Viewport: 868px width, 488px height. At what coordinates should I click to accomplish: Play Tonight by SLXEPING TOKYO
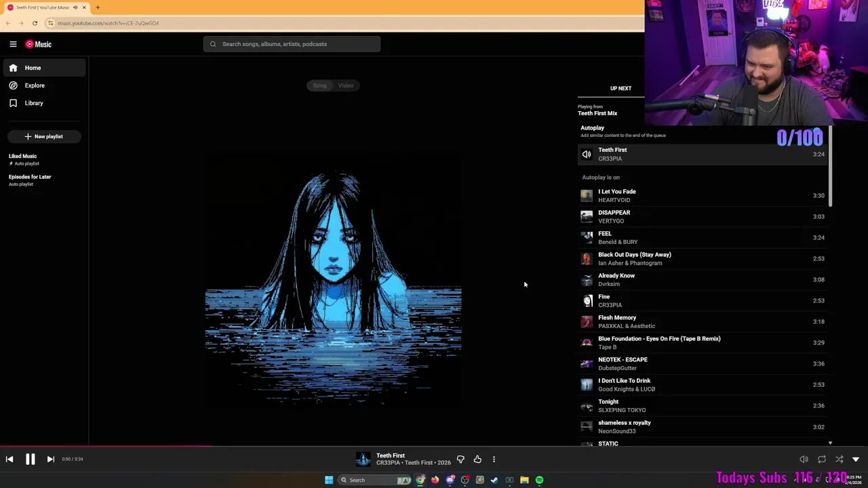point(703,405)
